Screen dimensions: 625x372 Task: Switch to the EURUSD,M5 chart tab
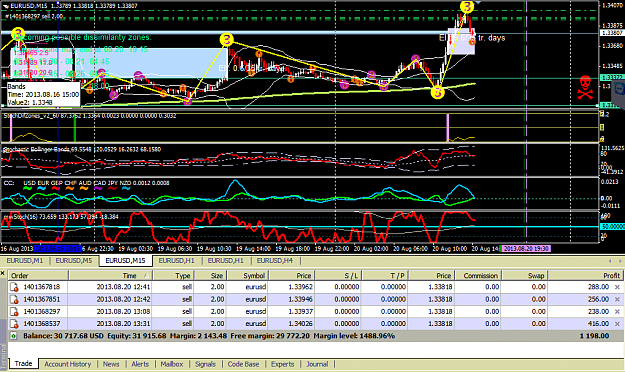point(74,261)
